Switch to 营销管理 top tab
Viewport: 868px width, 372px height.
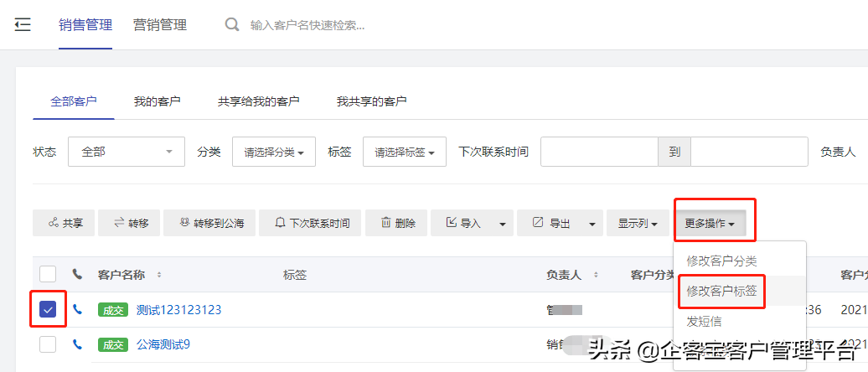click(160, 25)
